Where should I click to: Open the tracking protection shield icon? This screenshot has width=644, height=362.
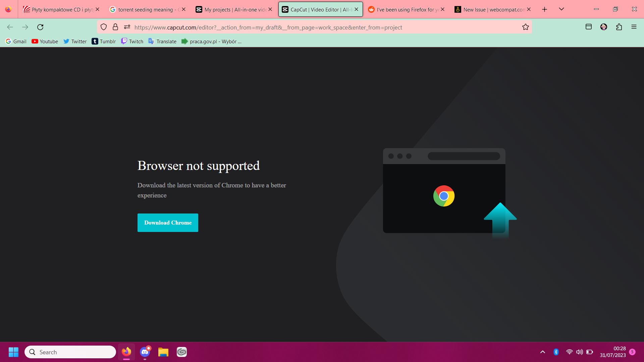(x=104, y=27)
